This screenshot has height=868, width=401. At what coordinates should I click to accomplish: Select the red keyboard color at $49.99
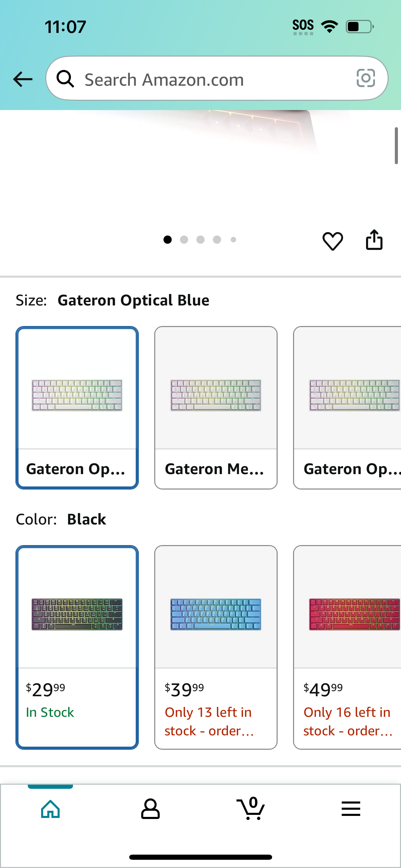click(x=347, y=647)
